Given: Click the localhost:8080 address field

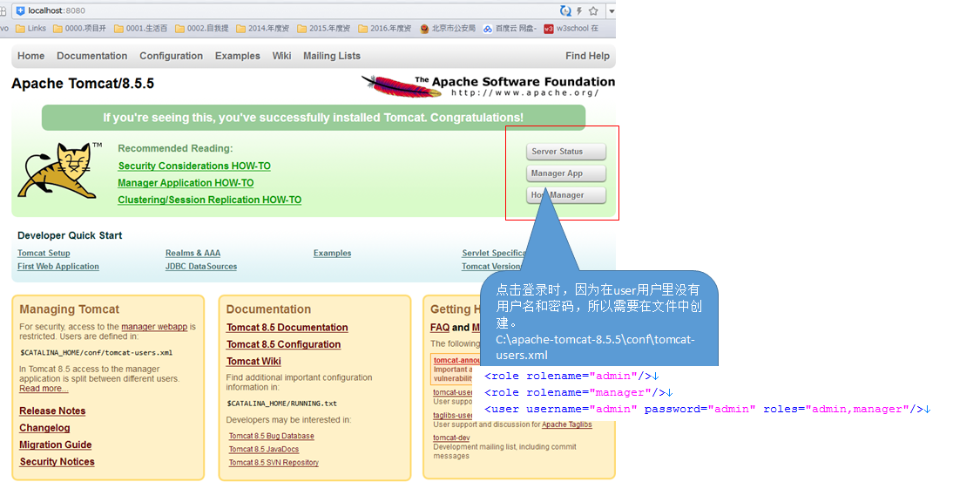Looking at the screenshot, I should pos(261,10).
